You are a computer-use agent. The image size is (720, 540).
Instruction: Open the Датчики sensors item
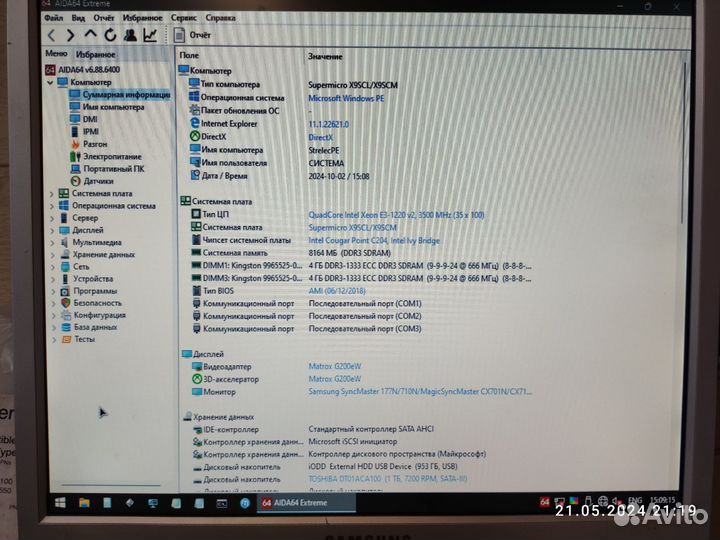pos(92,181)
